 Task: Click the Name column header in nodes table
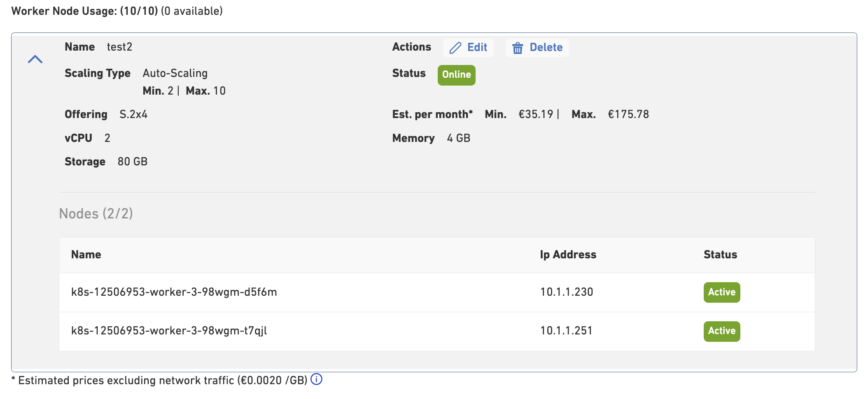pos(86,255)
